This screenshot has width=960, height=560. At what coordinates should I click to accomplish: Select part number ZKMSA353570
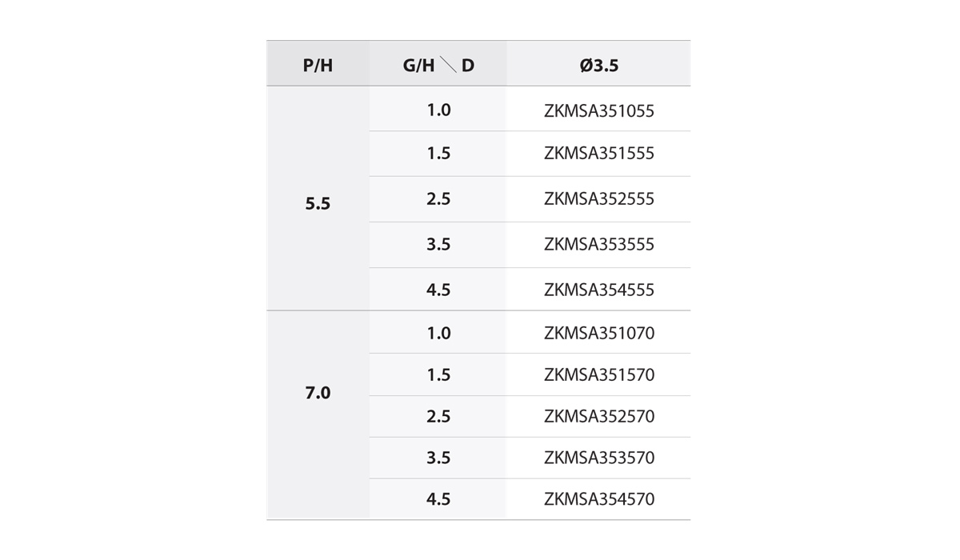(598, 458)
